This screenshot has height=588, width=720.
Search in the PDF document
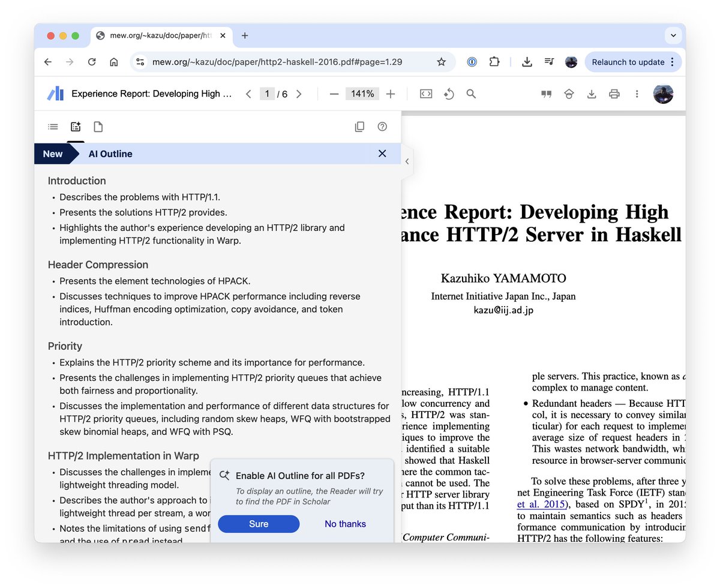coord(471,94)
